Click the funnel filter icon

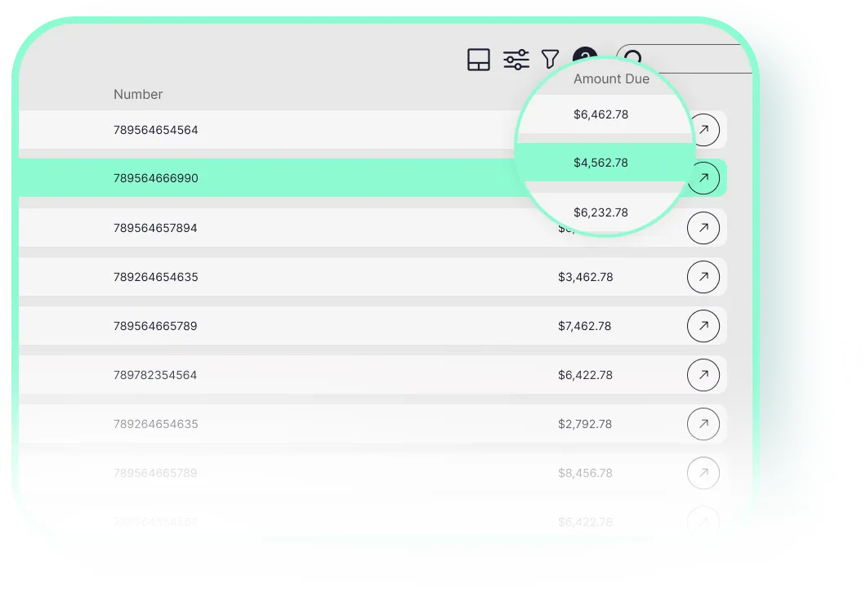coord(550,59)
